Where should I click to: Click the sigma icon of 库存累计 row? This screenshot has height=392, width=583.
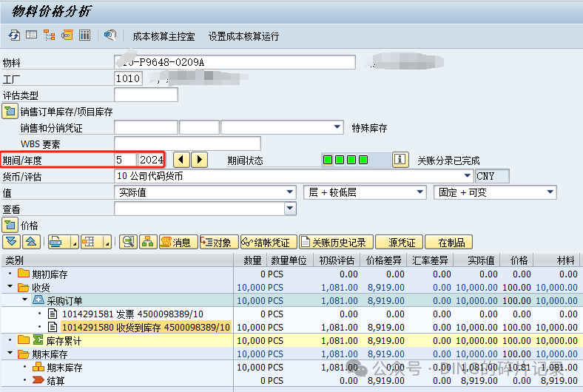[x=38, y=339]
